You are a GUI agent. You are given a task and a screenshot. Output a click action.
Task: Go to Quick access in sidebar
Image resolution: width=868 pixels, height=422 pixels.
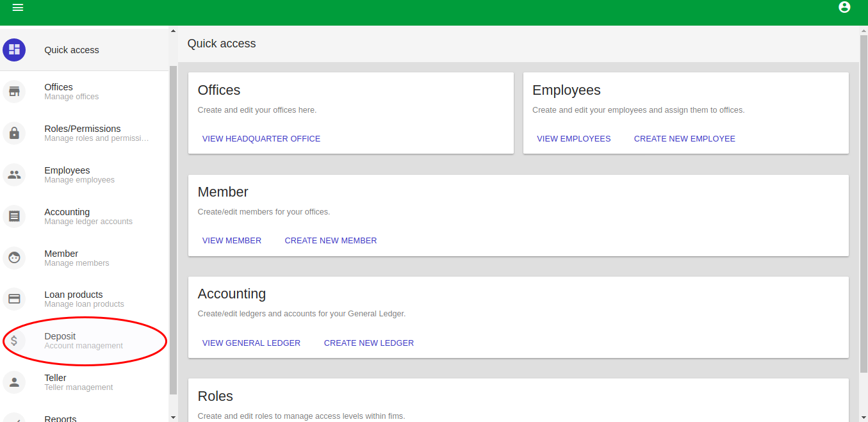(85, 50)
